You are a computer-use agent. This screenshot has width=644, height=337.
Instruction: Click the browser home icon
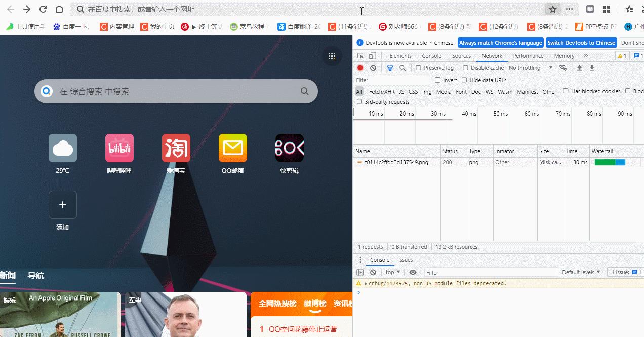[59, 9]
